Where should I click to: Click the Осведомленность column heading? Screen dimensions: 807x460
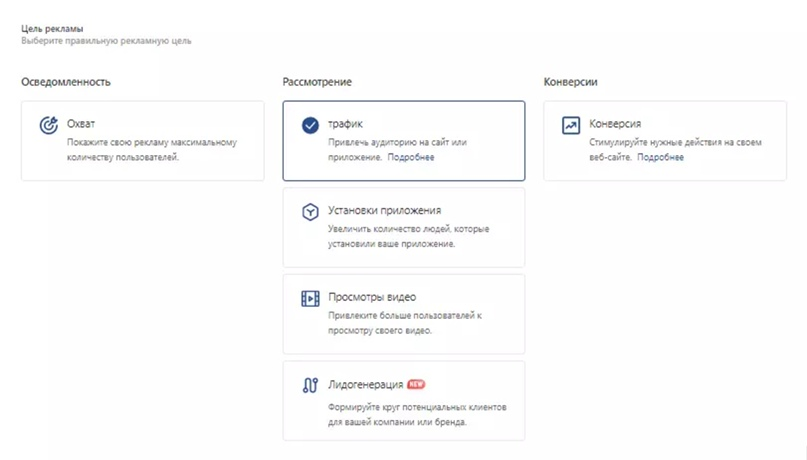tap(66, 82)
